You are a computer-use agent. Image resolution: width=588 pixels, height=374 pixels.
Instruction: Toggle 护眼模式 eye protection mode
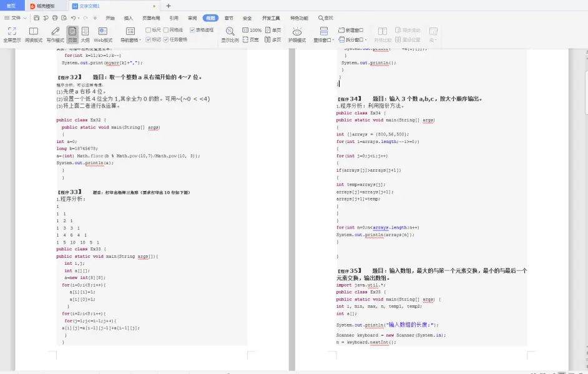(x=297, y=34)
